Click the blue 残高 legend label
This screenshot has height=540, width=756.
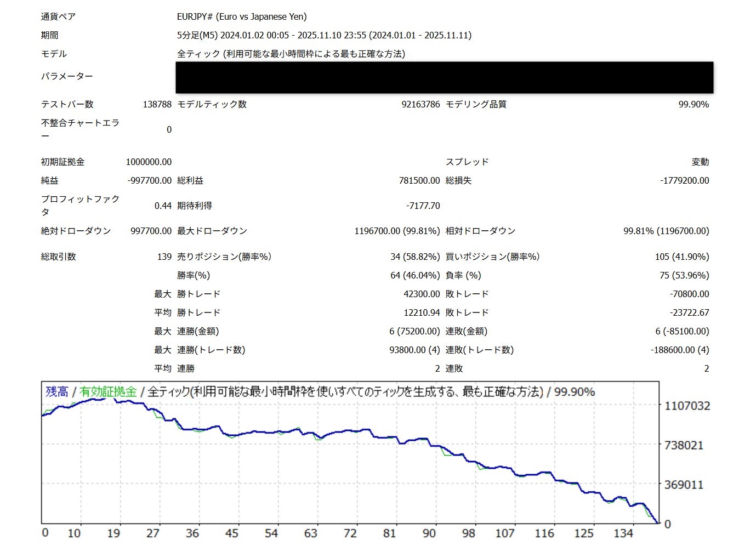[x=57, y=391]
